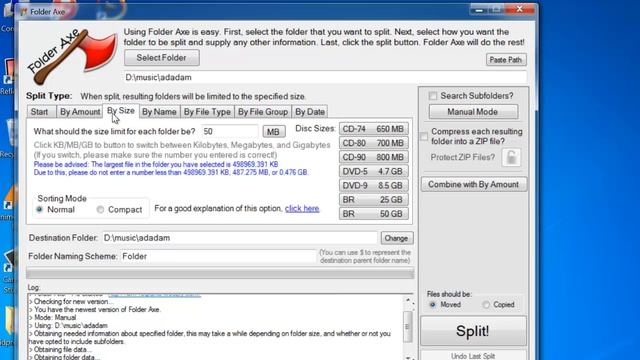Image resolution: width=640 pixels, height=360 pixels.
Task: Choose BR 50 GB disc size
Action: click(373, 214)
